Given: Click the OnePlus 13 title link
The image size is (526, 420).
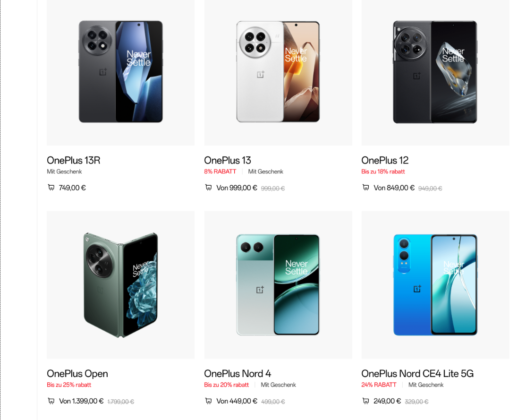Looking at the screenshot, I should (x=228, y=161).
